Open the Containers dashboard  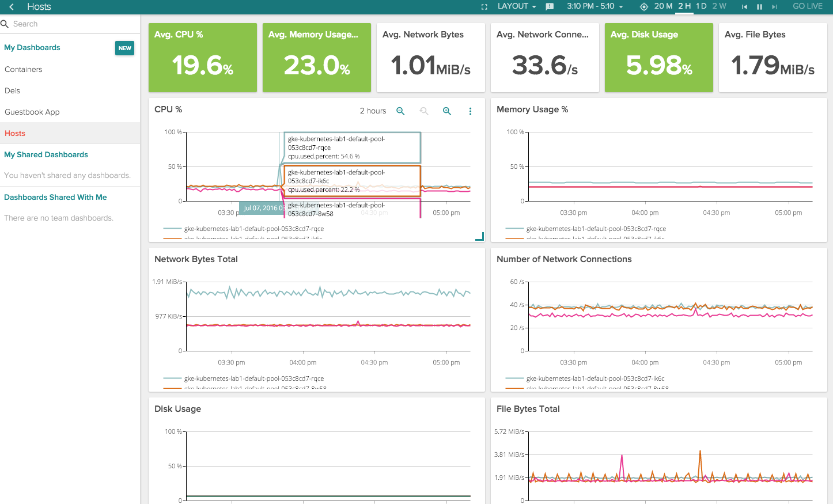coord(23,69)
